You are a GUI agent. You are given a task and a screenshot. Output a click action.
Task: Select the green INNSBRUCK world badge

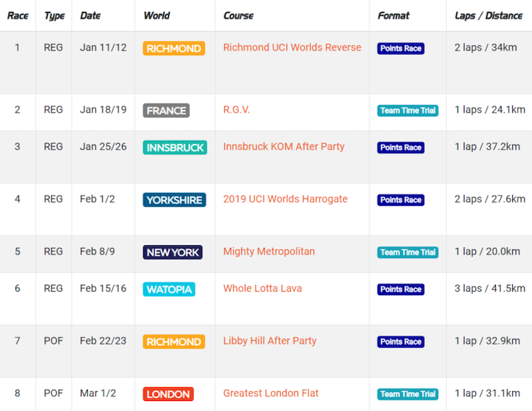coord(174,147)
